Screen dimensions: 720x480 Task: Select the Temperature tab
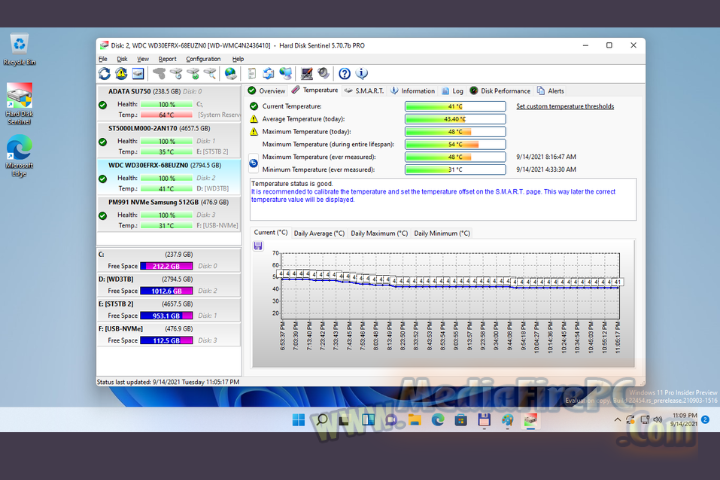point(315,90)
